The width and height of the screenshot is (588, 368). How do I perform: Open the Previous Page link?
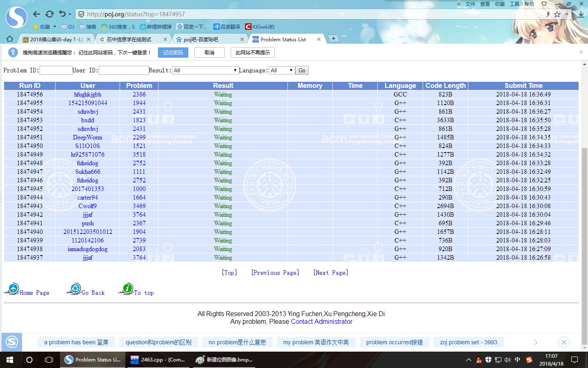275,273
